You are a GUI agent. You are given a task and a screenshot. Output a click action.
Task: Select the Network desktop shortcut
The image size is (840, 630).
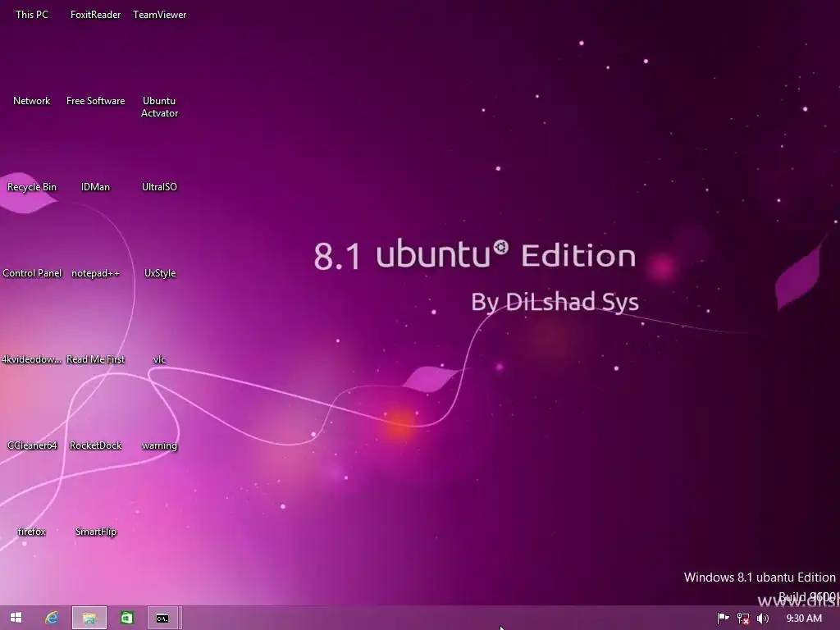[32, 101]
